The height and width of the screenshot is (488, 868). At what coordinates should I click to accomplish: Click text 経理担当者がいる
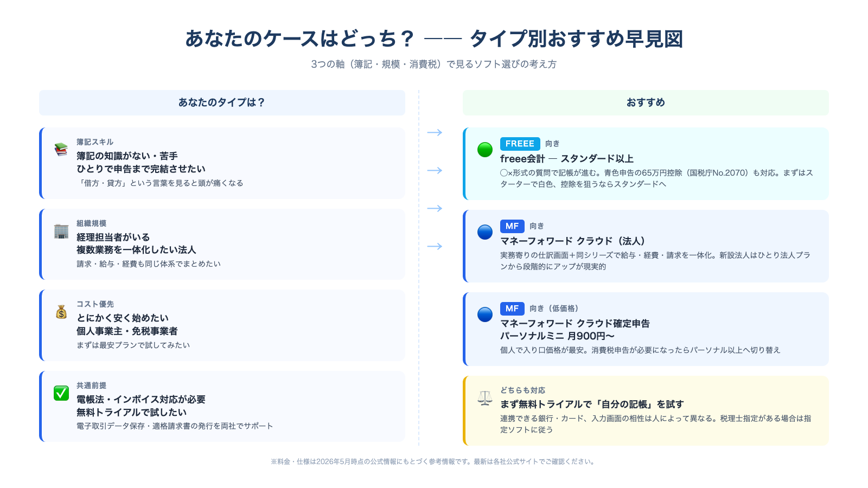point(113,237)
